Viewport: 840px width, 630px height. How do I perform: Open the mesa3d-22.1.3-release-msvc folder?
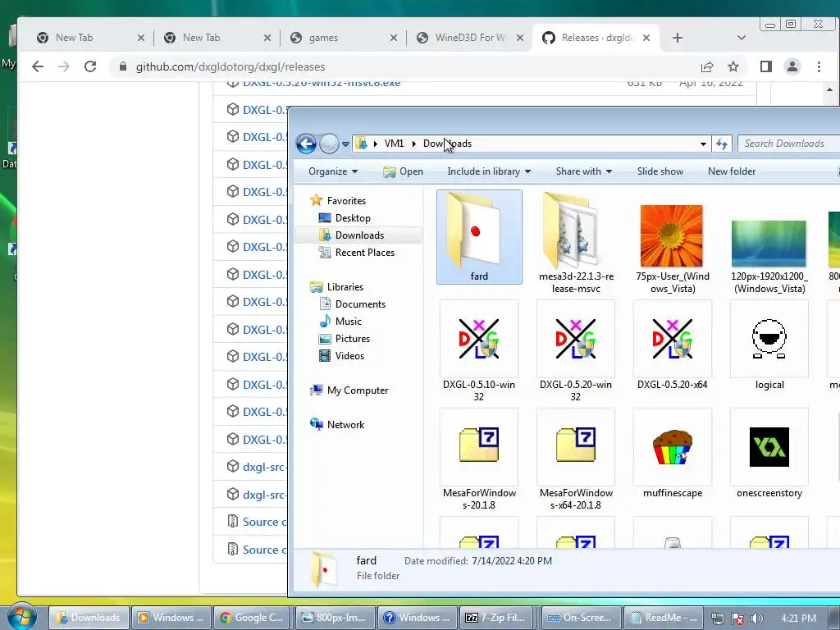click(576, 242)
